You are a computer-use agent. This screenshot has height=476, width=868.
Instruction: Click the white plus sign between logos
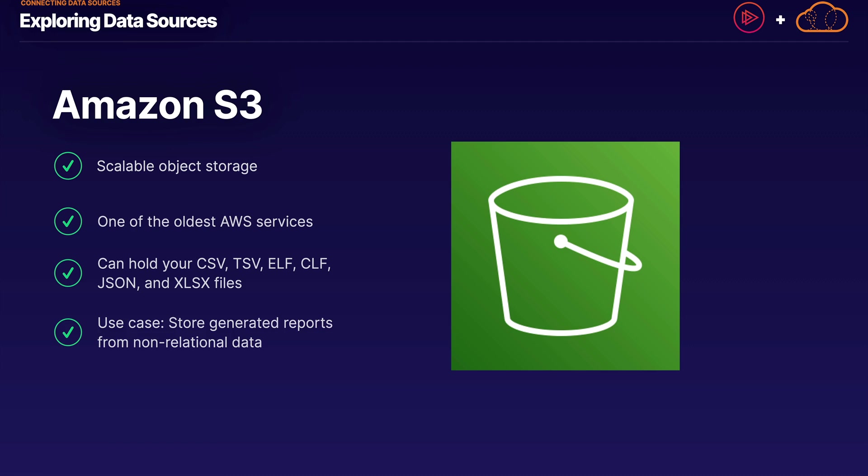[780, 20]
